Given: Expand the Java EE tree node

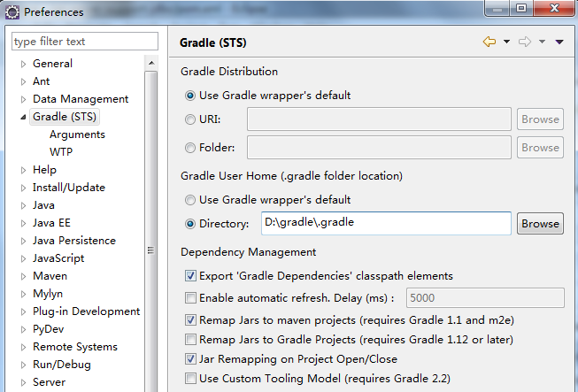Looking at the screenshot, I should tap(23, 223).
